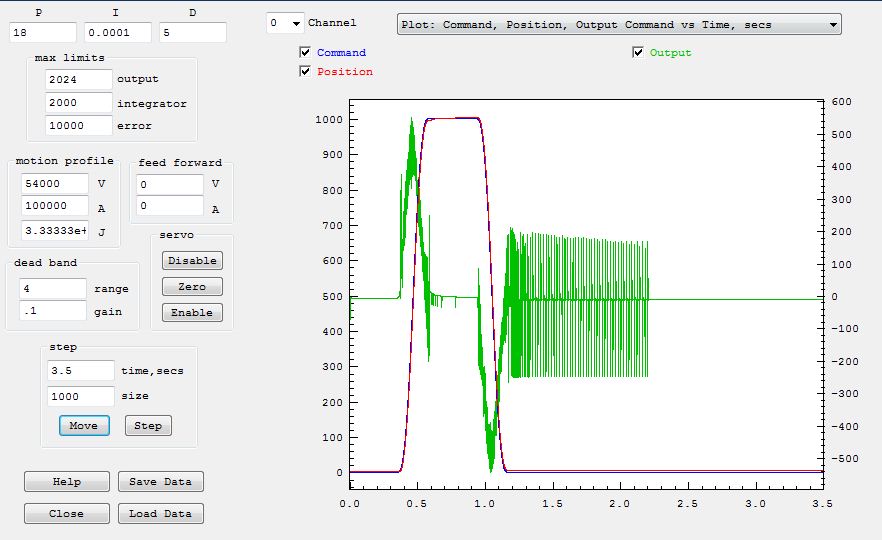Click the step size input field
882x540 pixels.
coord(80,396)
